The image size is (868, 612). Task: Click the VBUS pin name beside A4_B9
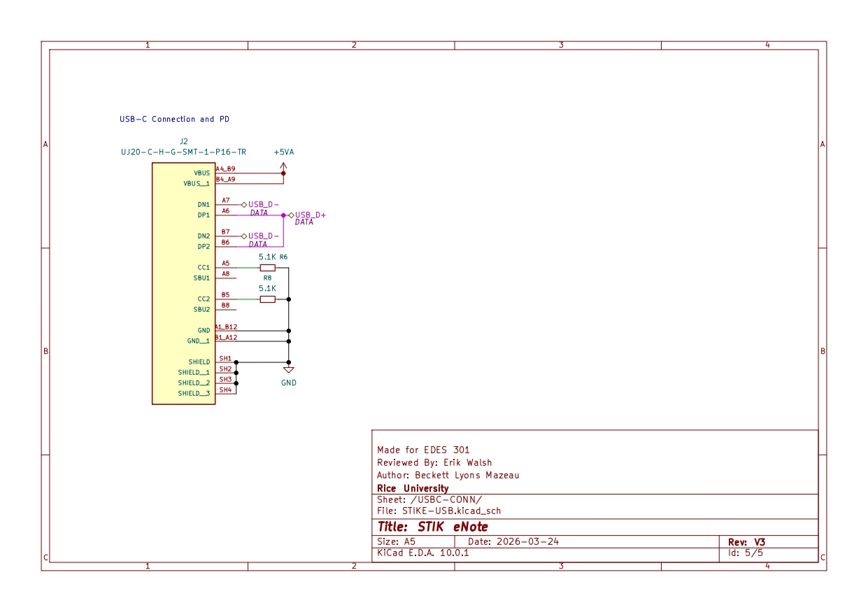[x=202, y=173]
